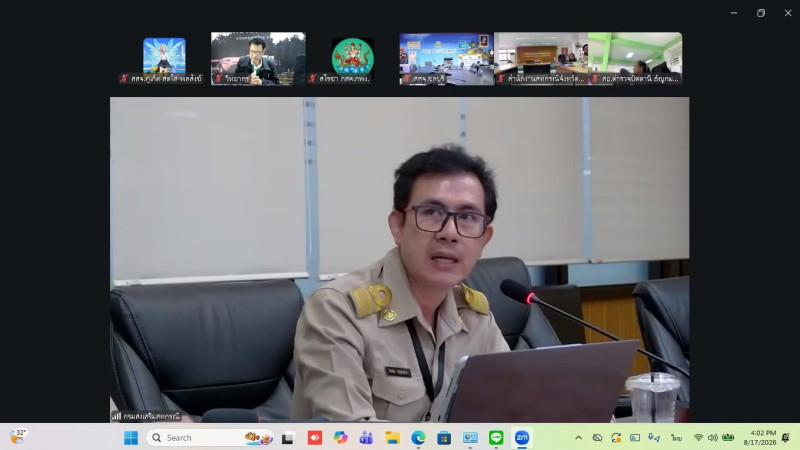
Task: Click the muted mic icon on green-ceiling room tile
Action: pos(595,79)
